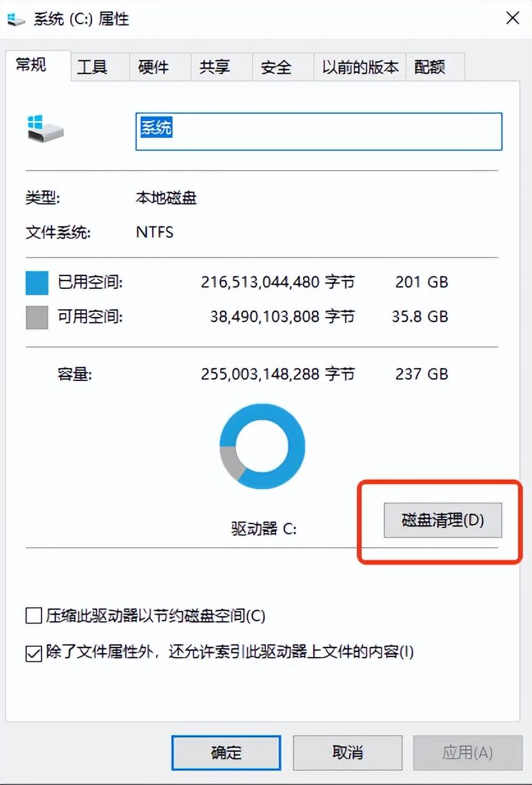Select the 常规 tab
Image resolution: width=532 pixels, height=785 pixels.
(x=31, y=65)
